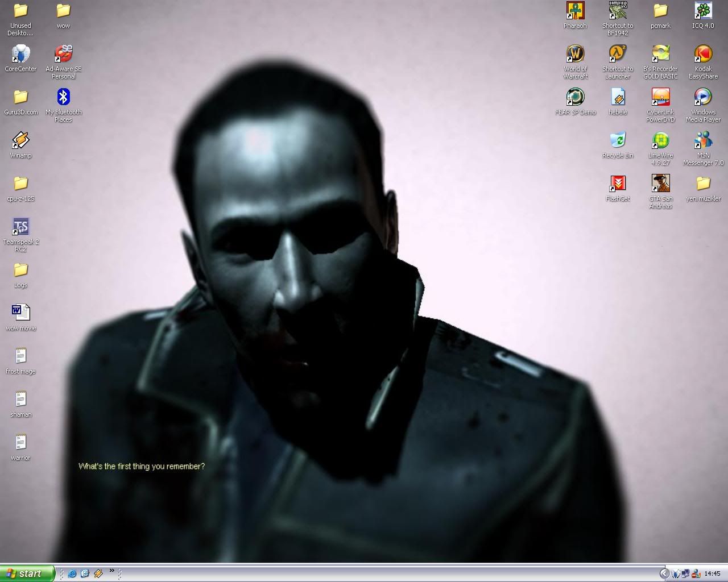Launch World of Warcraft
Image resolution: width=728 pixels, height=582 pixels.
[575, 54]
